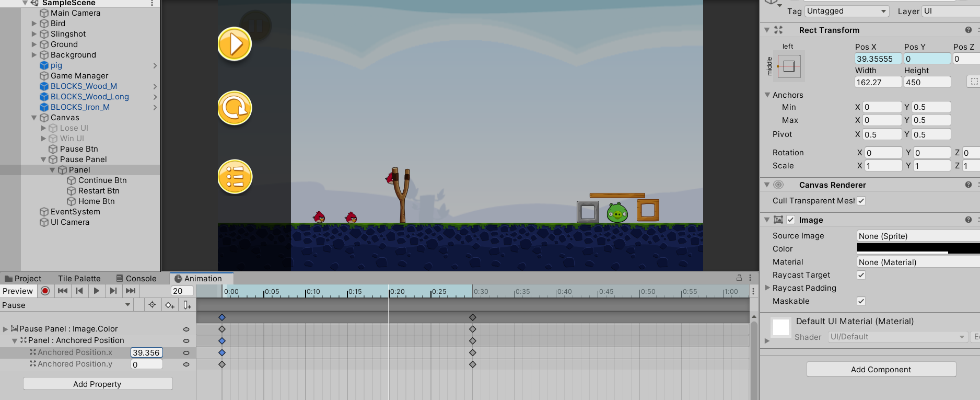Open the UI/Default Shader dropdown
The height and width of the screenshot is (400, 980).
click(x=898, y=337)
